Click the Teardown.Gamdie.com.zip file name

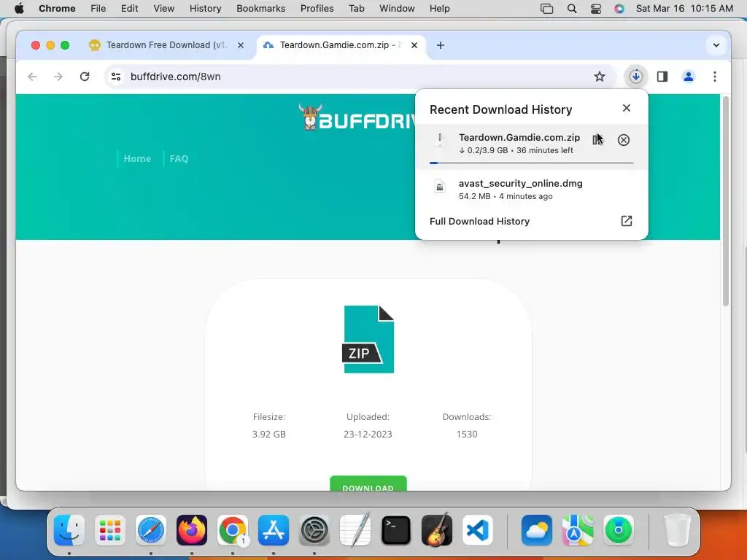(519, 138)
